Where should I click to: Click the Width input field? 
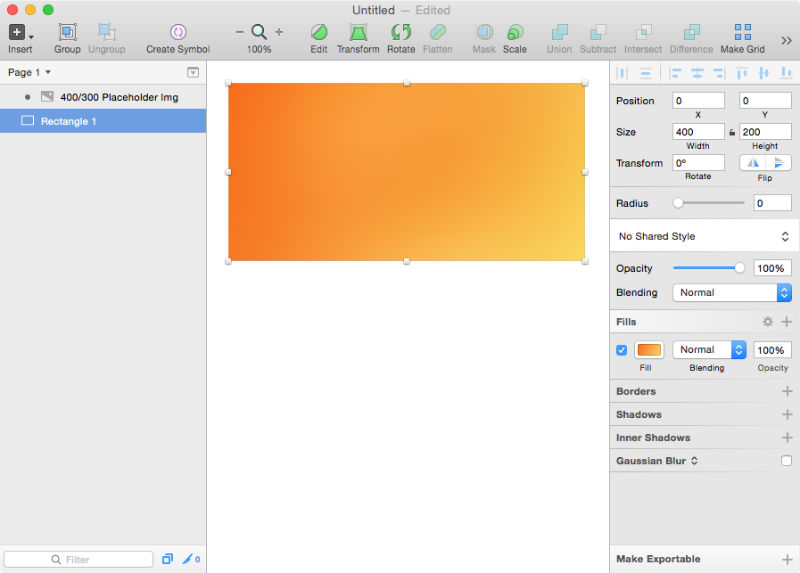[x=698, y=132]
